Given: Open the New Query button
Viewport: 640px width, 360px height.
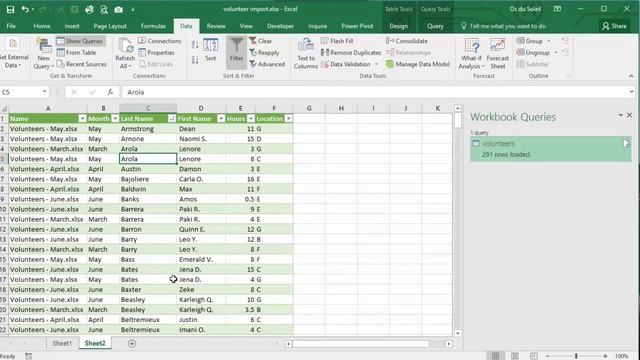Looking at the screenshot, I should click(44, 53).
